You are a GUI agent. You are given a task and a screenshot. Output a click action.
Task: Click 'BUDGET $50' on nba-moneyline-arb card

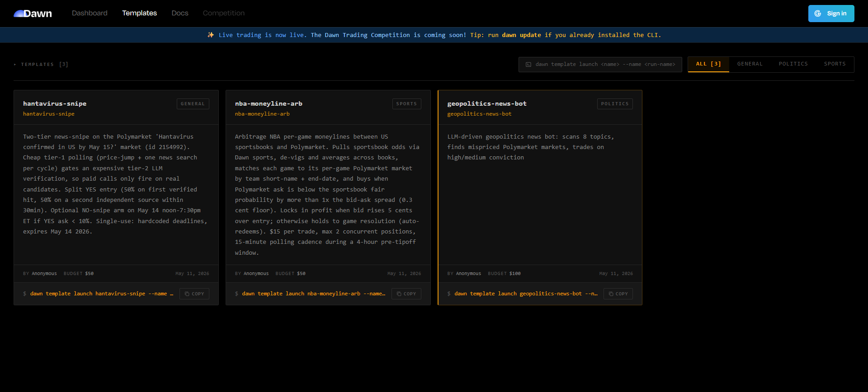click(290, 274)
